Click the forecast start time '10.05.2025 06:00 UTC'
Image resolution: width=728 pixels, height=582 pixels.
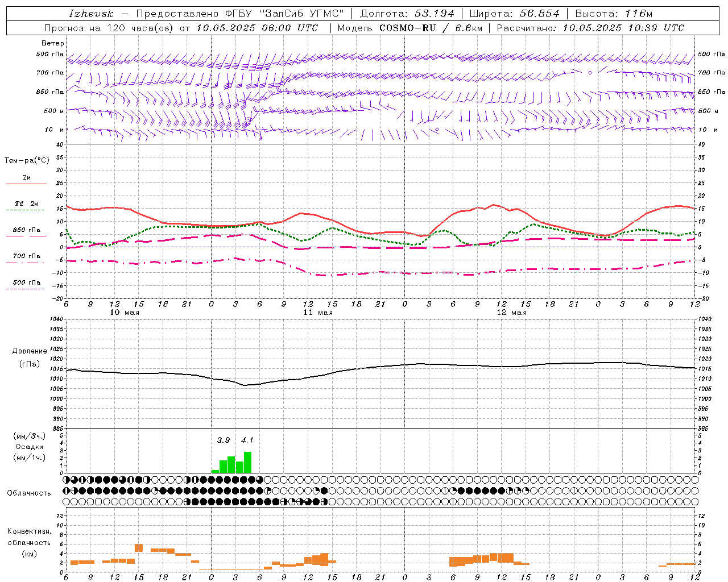pyautogui.click(x=257, y=28)
